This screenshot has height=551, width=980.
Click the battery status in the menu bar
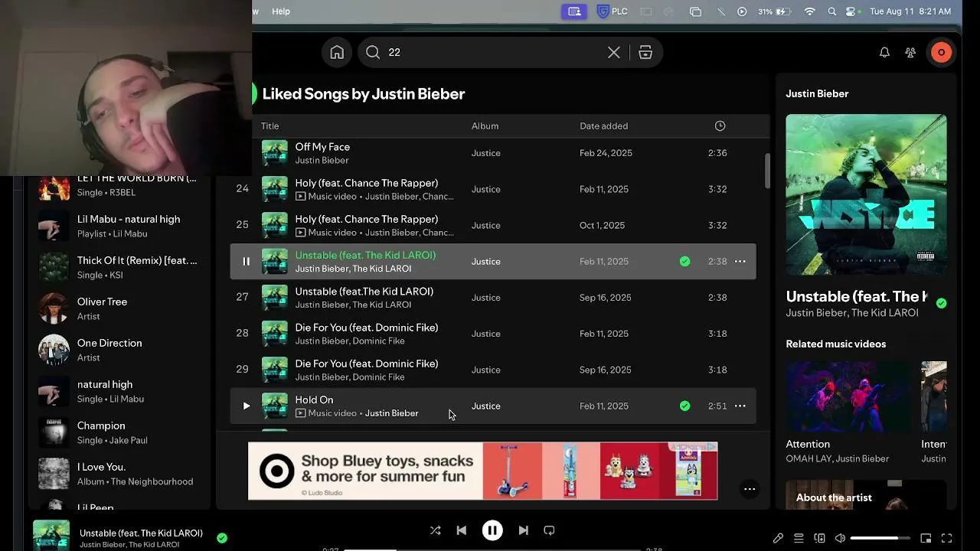(x=775, y=11)
